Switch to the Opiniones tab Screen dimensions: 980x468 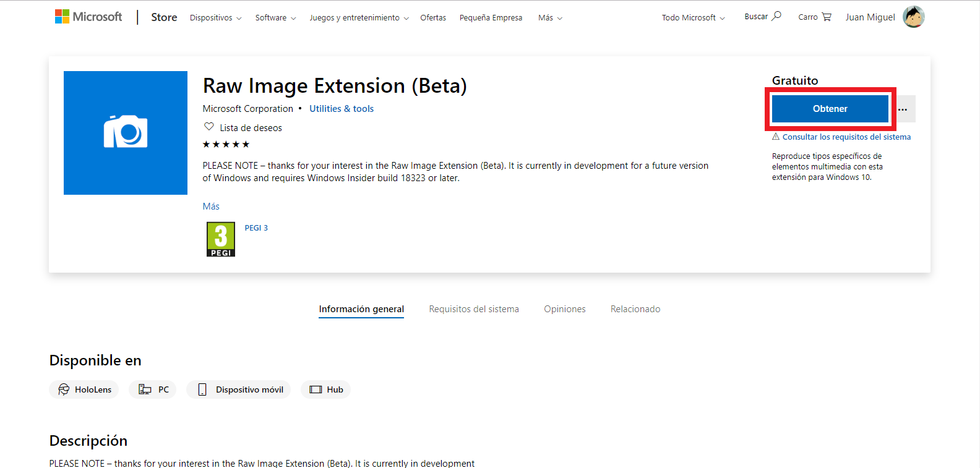565,309
